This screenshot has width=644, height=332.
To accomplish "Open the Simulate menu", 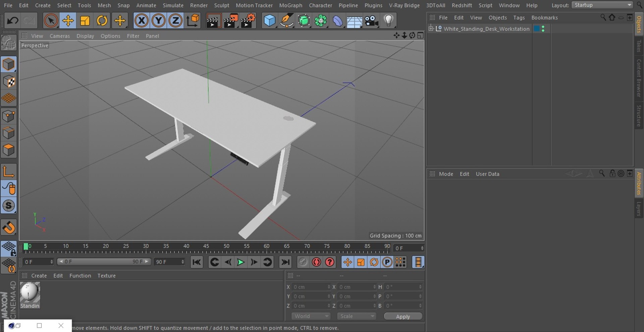I will pyautogui.click(x=173, y=5).
